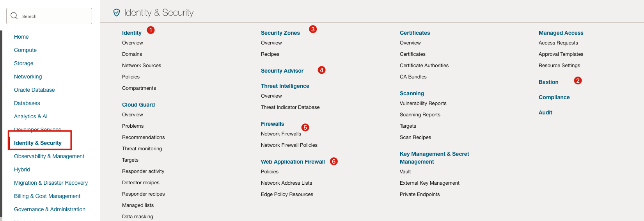
Task: Click the Identity & Security shield icon
Action: tap(117, 13)
